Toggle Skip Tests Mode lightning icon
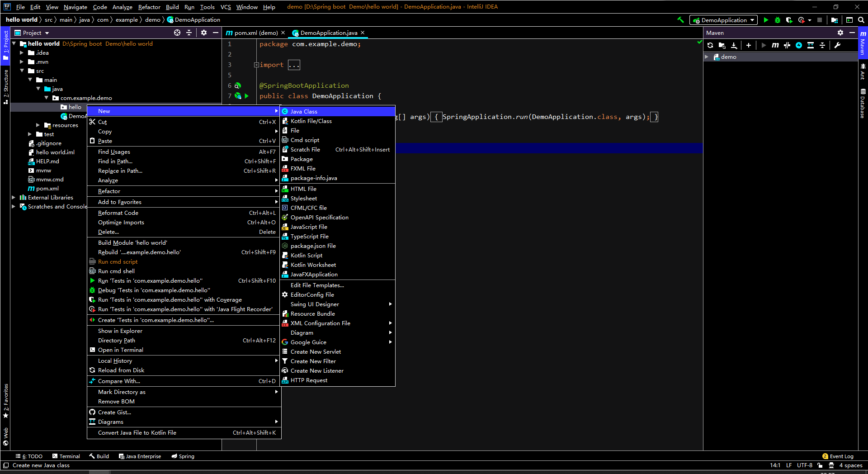 [799, 45]
